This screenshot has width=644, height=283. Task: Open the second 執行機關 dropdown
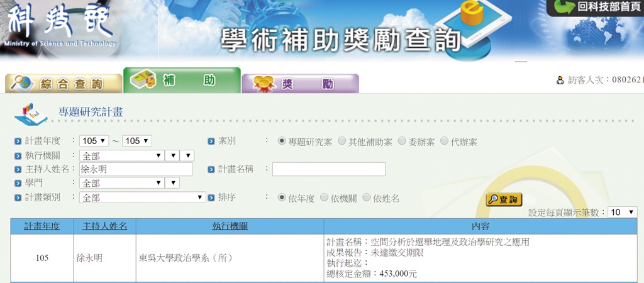(x=172, y=156)
